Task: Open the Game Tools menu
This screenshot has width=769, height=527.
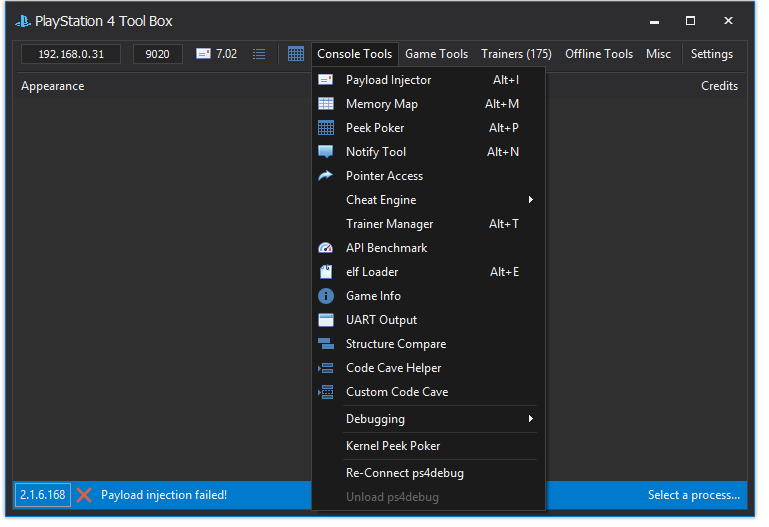Action: 436,54
